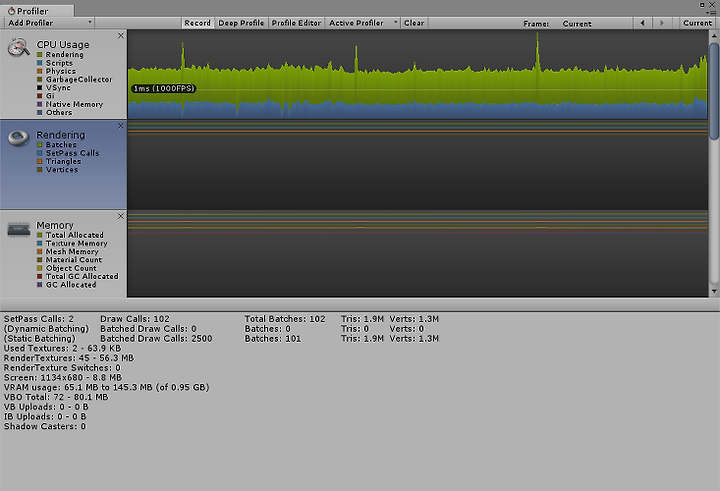Screen dimensions: 720x491
Task: Clear the profiler data
Action: 414,23
